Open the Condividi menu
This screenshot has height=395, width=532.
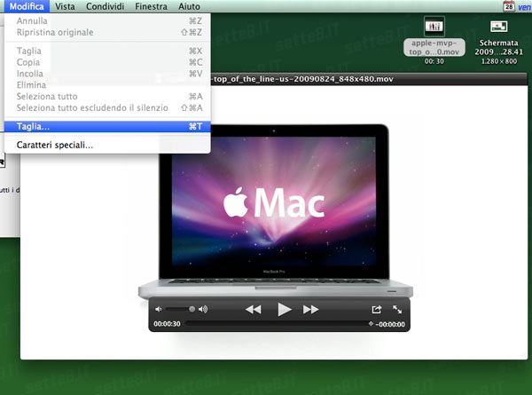pyautogui.click(x=105, y=6)
